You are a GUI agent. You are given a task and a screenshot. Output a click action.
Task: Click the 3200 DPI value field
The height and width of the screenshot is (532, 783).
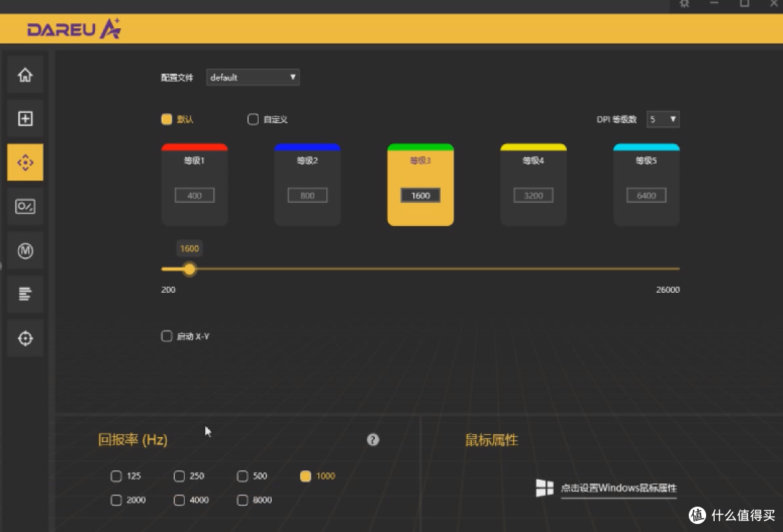tap(534, 196)
